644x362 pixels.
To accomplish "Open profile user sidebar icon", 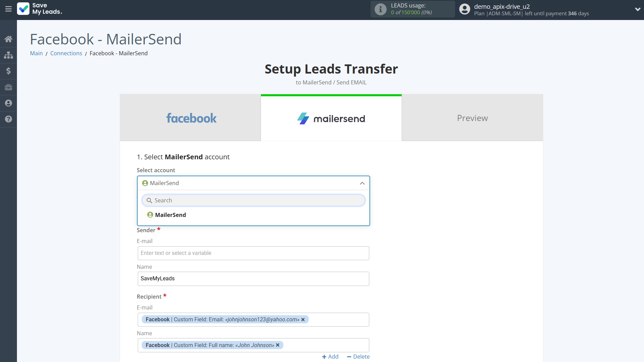I will coord(8,103).
